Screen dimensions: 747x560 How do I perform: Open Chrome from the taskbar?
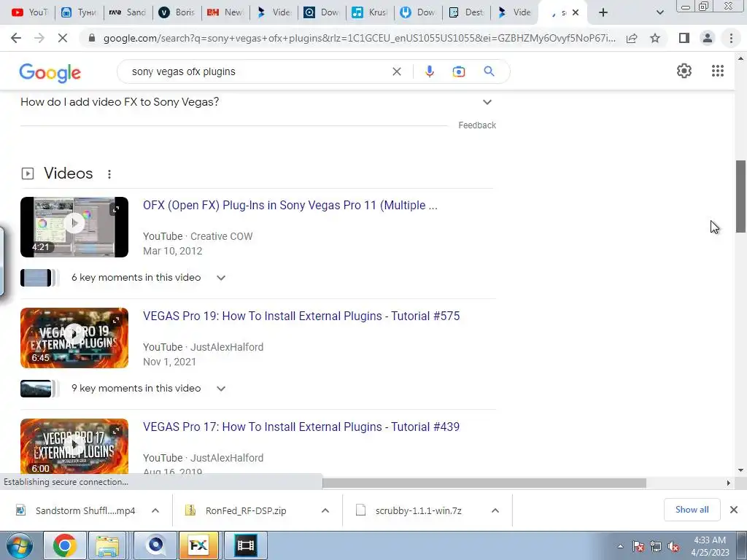[65, 545]
